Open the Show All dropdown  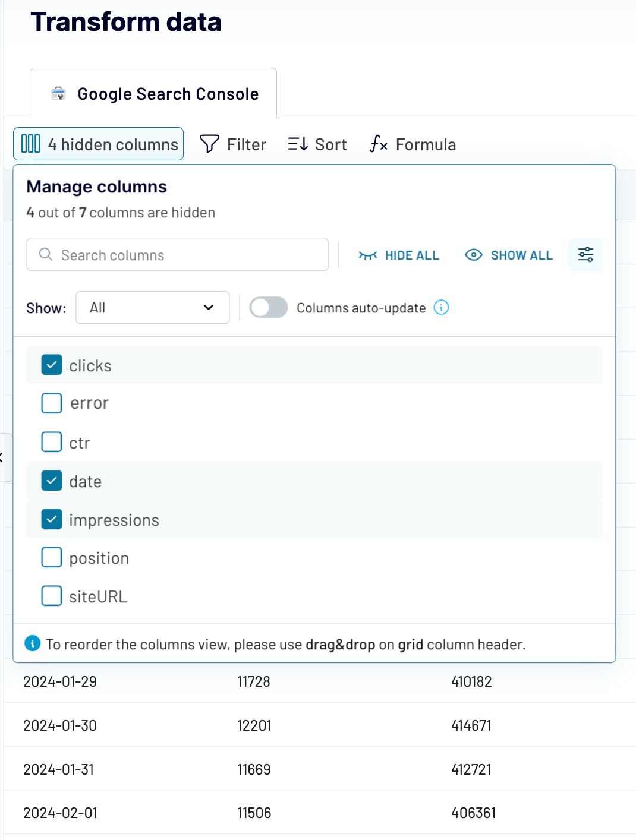(x=153, y=308)
